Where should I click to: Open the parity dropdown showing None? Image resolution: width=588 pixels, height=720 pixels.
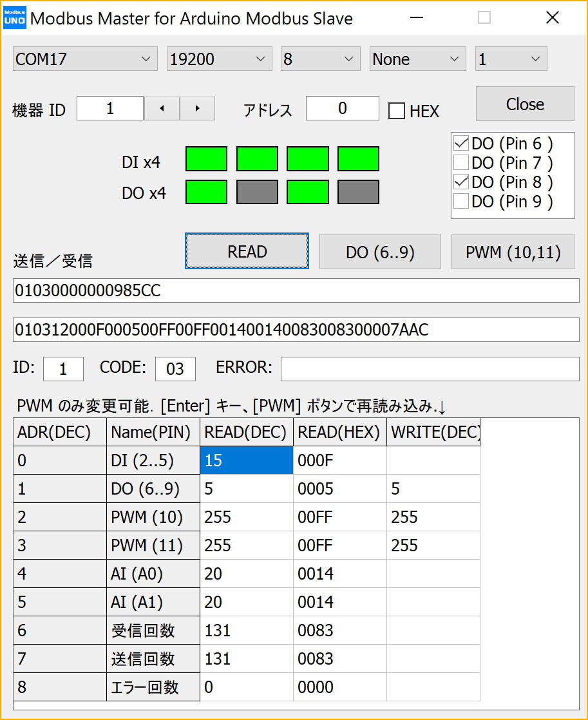(417, 59)
